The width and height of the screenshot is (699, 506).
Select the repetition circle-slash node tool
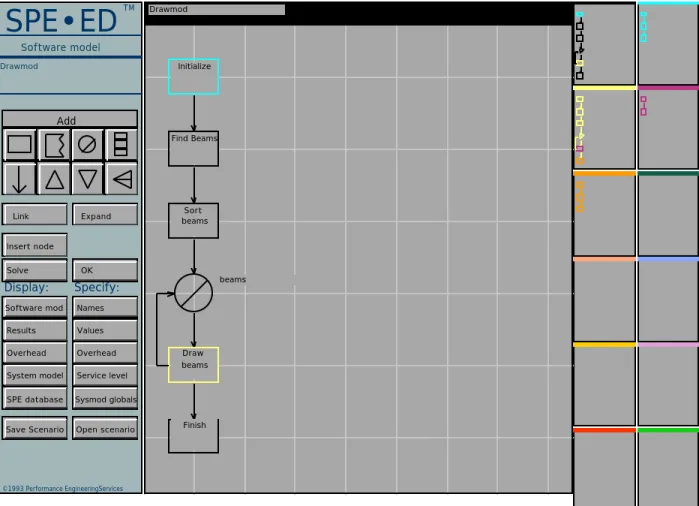(87, 144)
